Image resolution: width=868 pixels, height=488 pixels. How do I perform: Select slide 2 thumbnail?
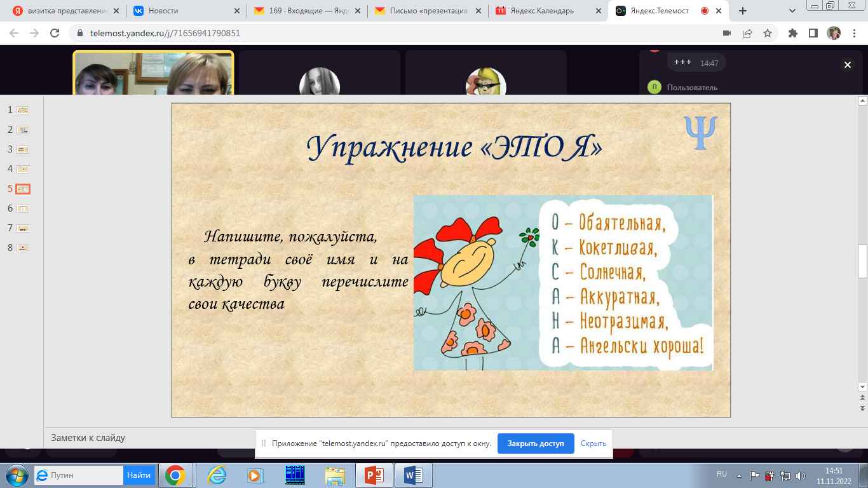[23, 130]
